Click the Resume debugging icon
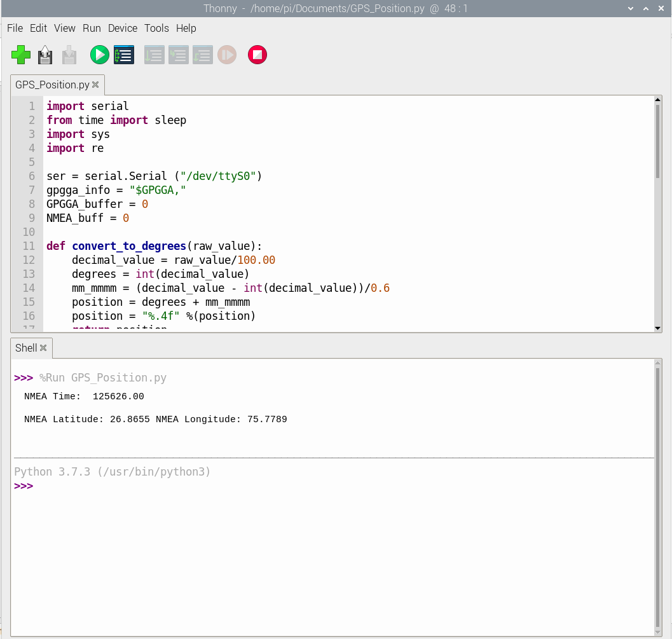 click(227, 55)
